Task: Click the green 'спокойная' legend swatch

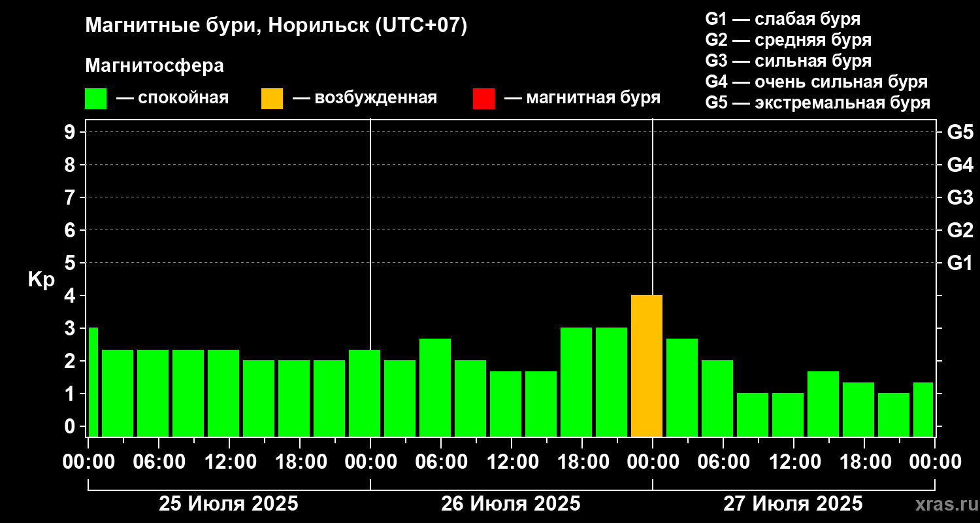Action: (95, 99)
